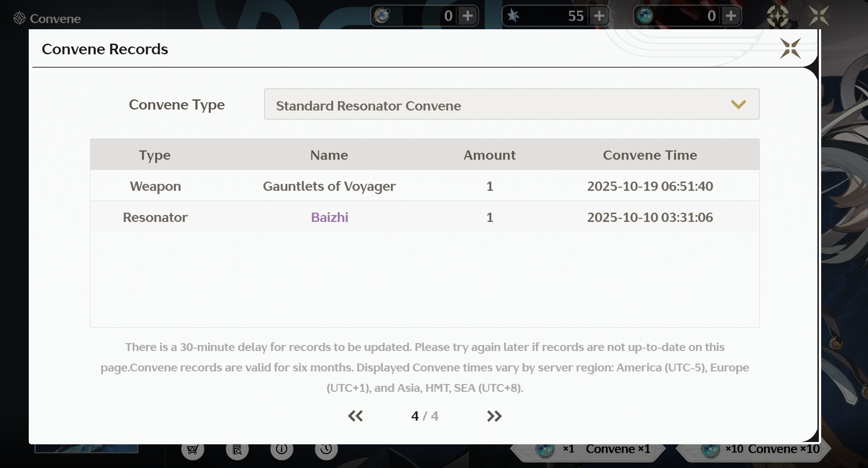Screen dimensions: 868x468
Task: Add more of the first currency showing 0
Action: click(468, 16)
